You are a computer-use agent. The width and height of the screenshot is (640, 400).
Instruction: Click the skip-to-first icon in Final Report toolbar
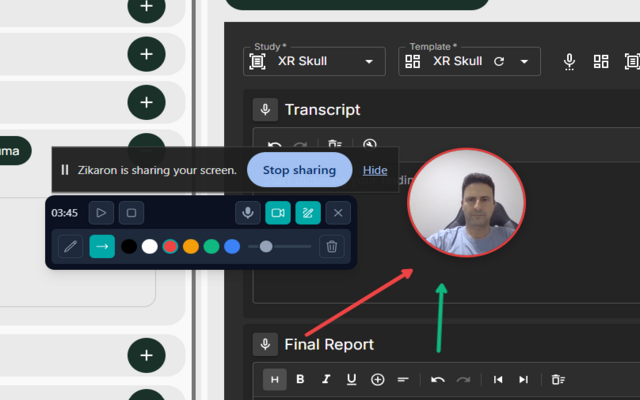pos(498,380)
